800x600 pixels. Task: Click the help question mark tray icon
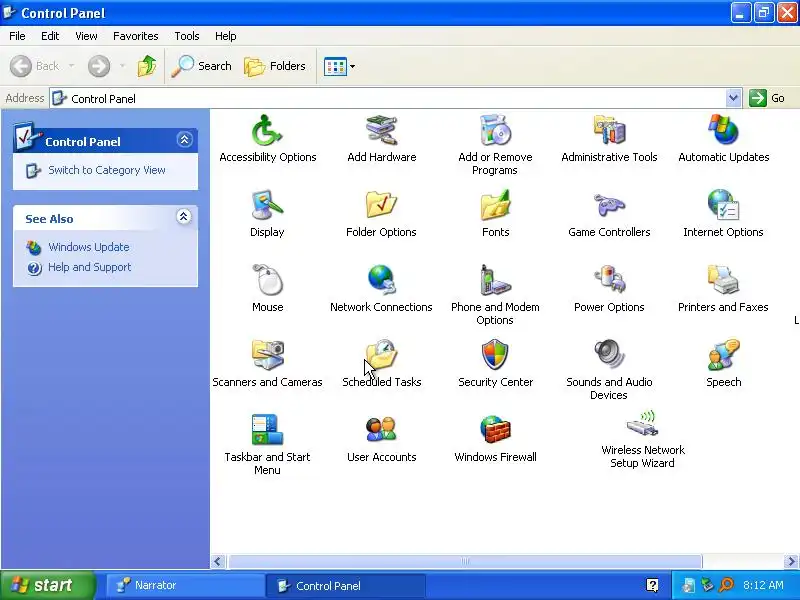click(652, 585)
